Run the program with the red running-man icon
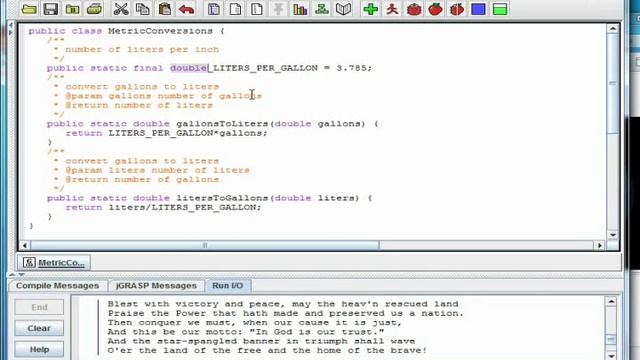 (392, 9)
